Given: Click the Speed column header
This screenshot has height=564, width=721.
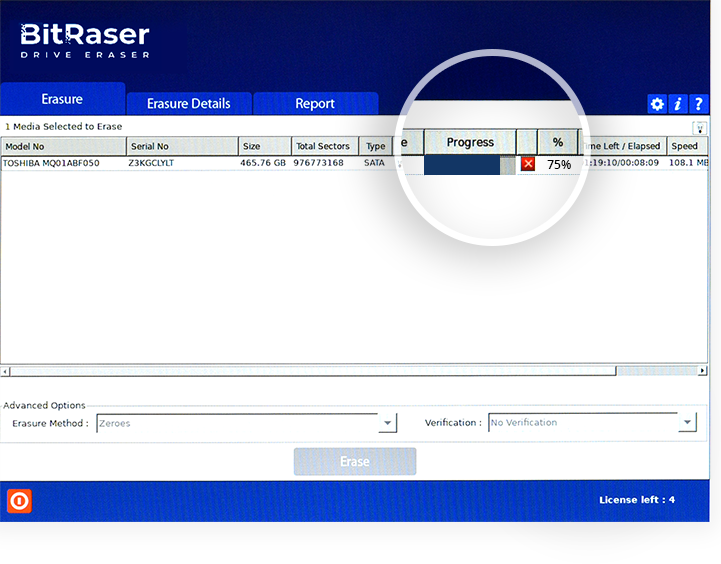Looking at the screenshot, I should (x=687, y=146).
